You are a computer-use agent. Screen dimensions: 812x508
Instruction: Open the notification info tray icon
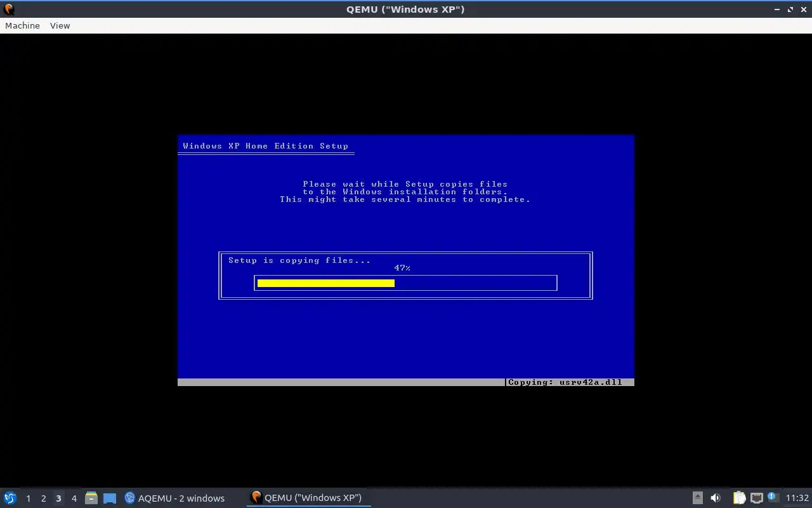tap(773, 497)
